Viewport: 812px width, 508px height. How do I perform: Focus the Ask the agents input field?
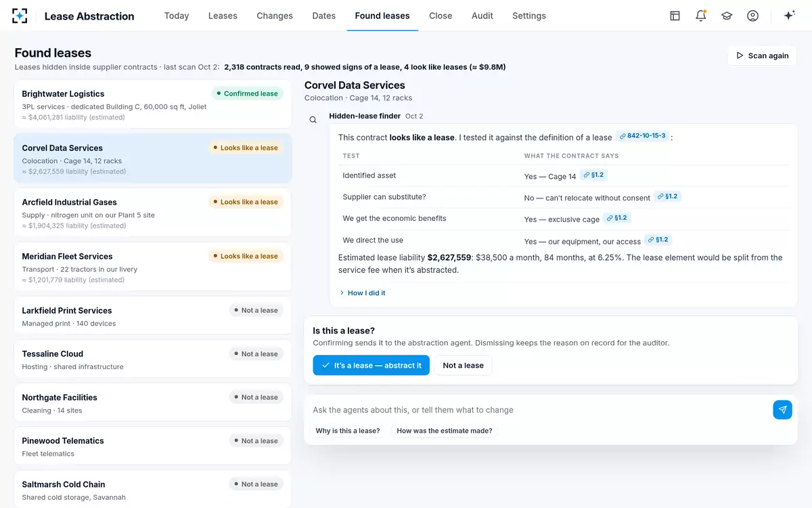(540, 410)
